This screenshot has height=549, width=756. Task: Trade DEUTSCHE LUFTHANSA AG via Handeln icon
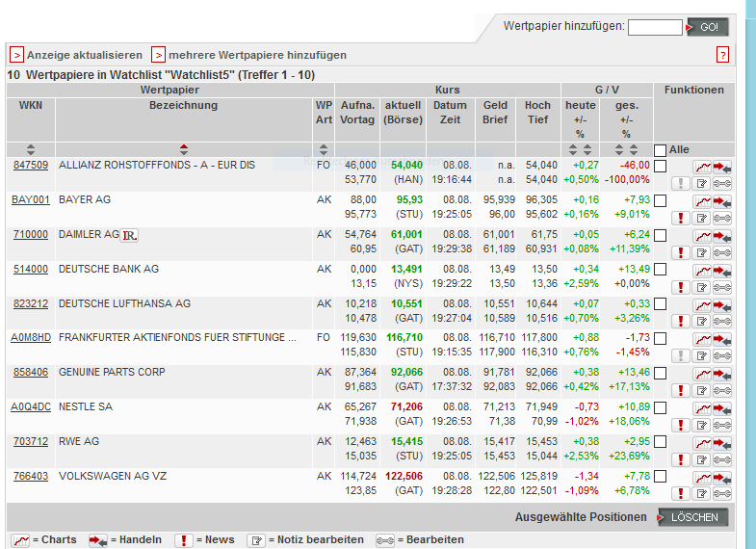[722, 305]
